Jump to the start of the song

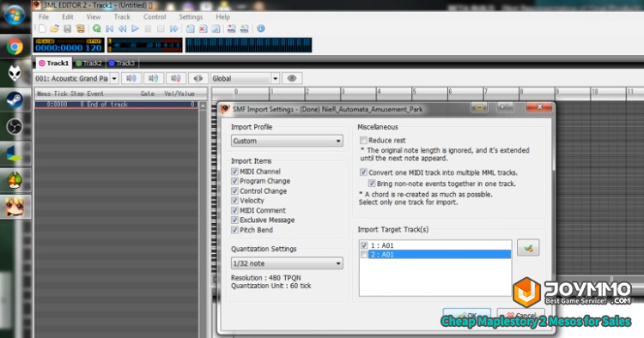109,28
